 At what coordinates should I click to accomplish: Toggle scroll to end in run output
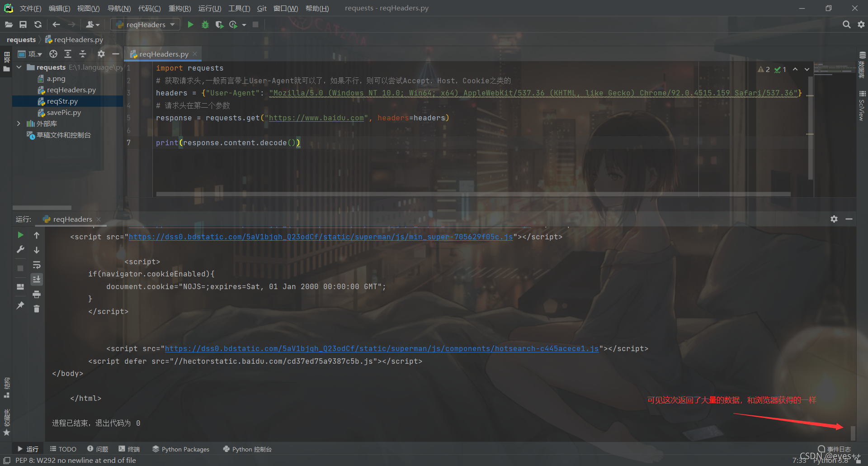coord(37,279)
